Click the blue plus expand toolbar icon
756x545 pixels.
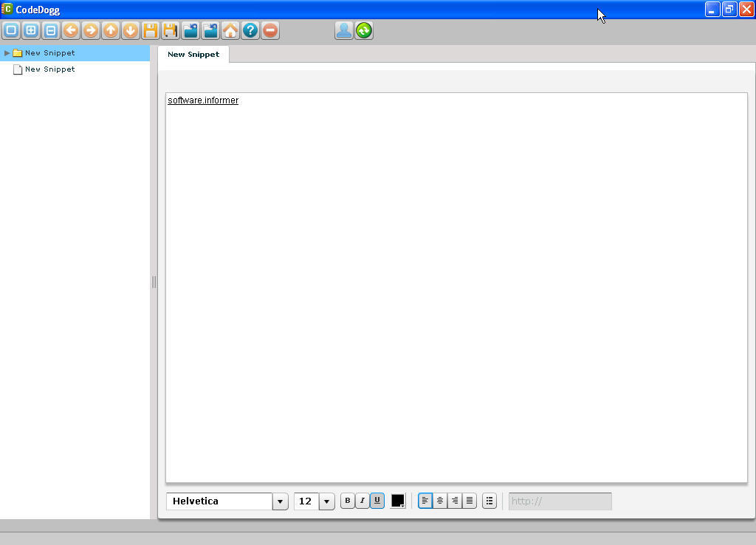(x=31, y=31)
